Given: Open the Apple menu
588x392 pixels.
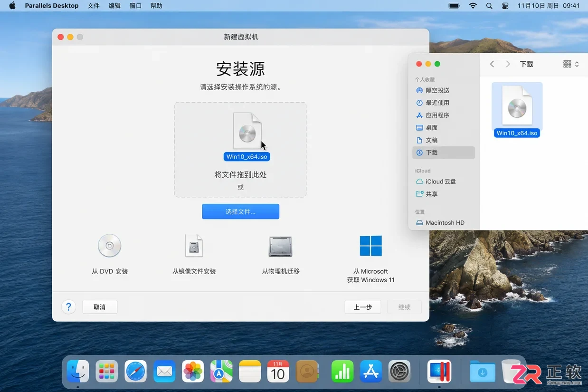Looking at the screenshot, I should coord(12,6).
